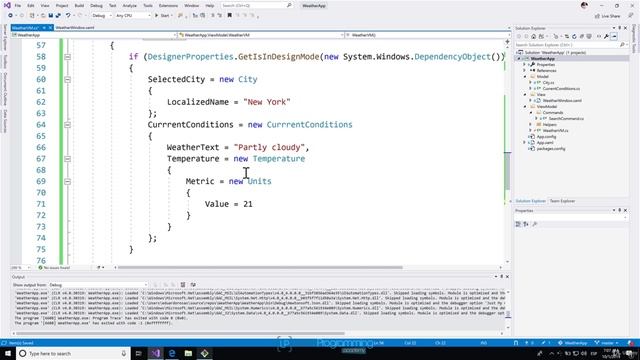
Task: Click the Save All toolbar icon
Action: coord(58,16)
